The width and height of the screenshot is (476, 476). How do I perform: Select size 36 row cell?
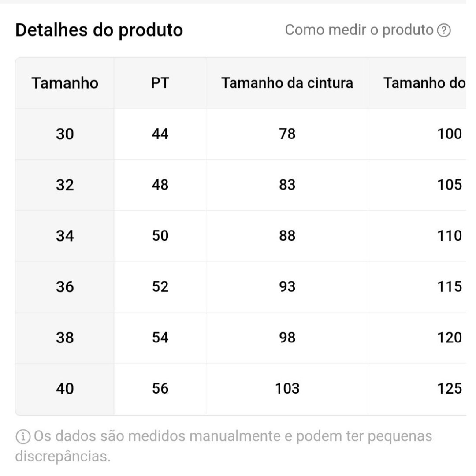click(x=65, y=287)
